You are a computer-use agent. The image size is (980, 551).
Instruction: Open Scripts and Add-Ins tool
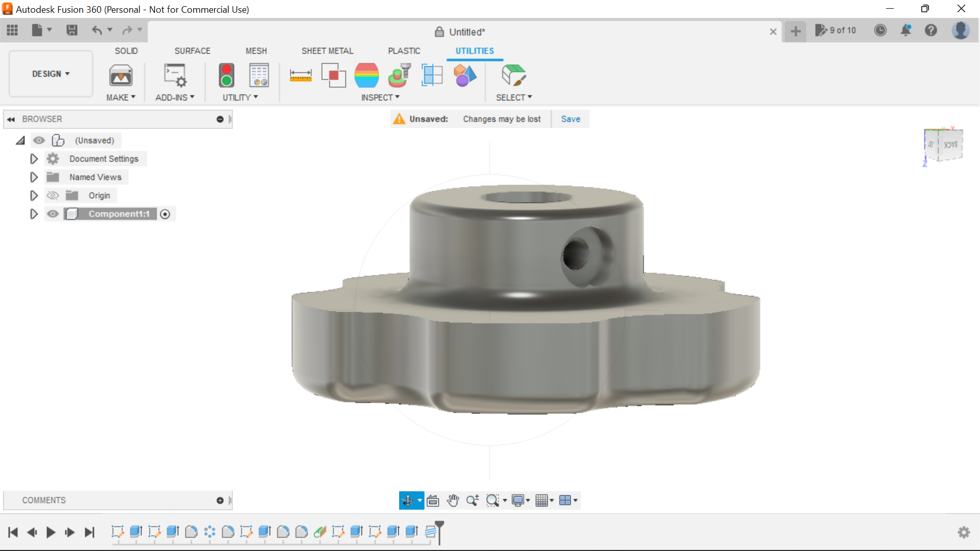tap(175, 76)
